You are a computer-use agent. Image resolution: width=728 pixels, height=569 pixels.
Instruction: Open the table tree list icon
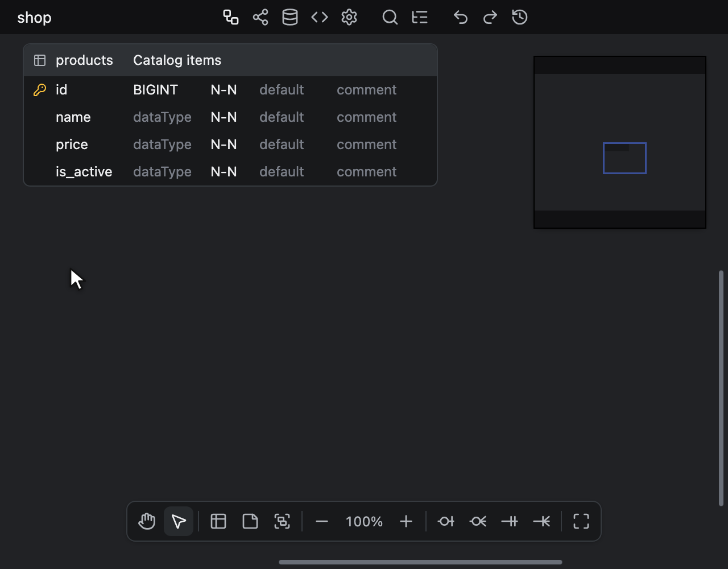pos(420,17)
